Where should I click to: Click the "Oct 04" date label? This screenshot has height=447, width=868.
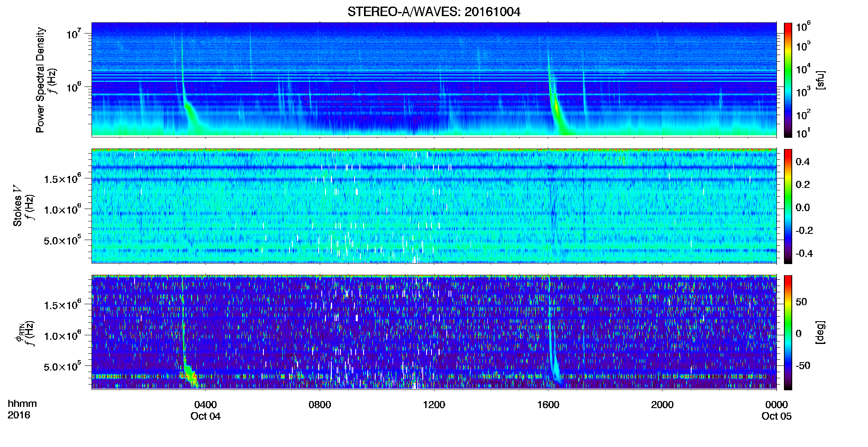coord(205,416)
